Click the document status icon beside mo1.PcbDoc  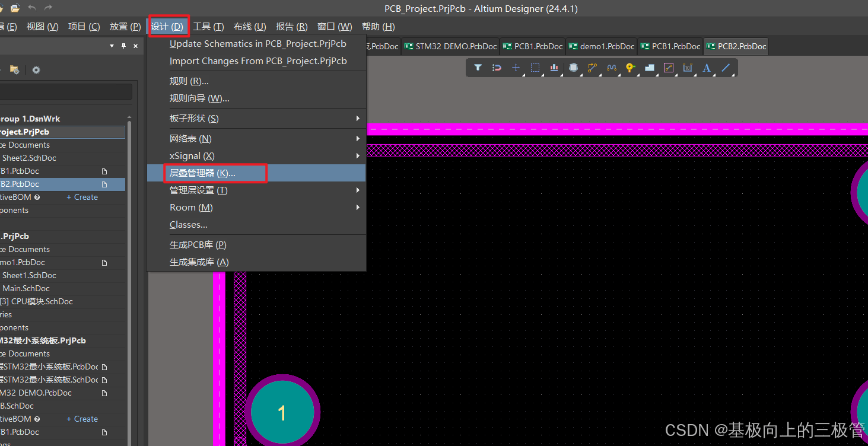click(104, 262)
